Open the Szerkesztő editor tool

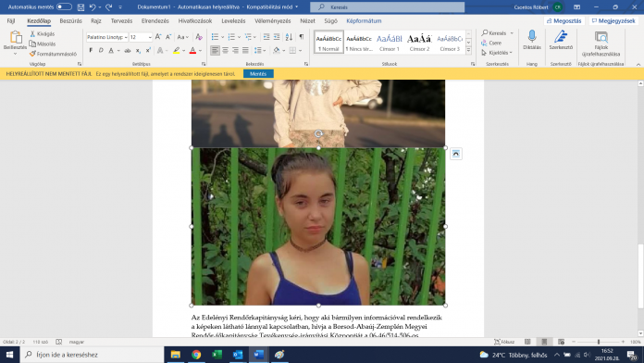click(x=561, y=40)
